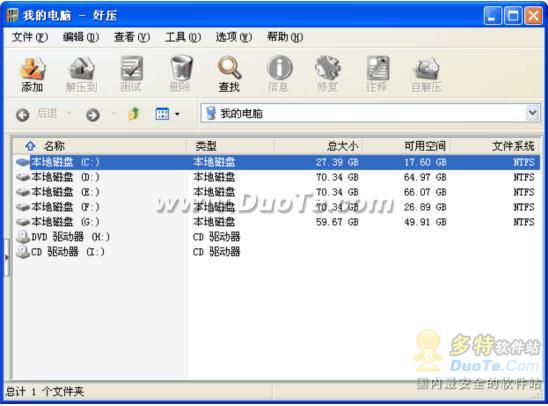
Task: Open the 文件(F) menu
Action: (30, 37)
